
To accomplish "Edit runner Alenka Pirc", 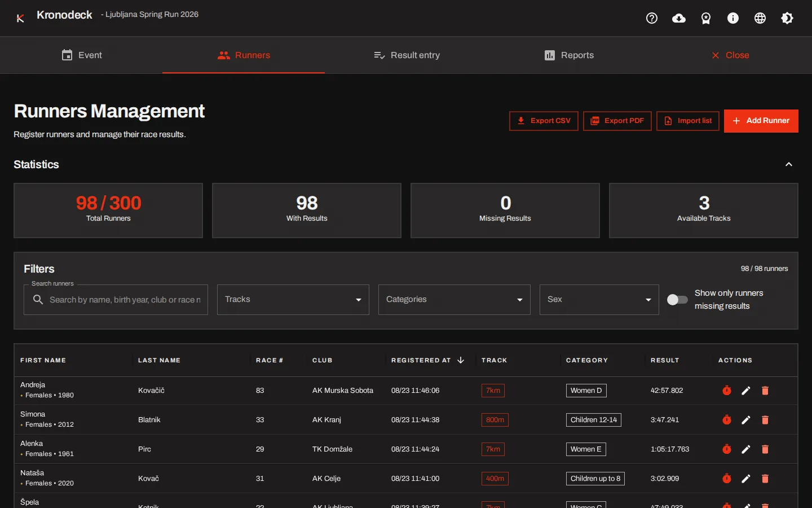I will pyautogui.click(x=746, y=449).
